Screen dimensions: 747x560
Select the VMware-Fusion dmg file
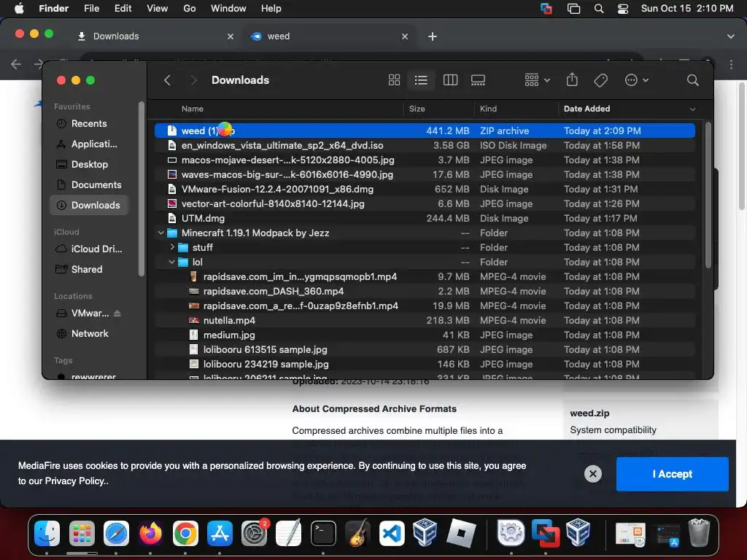tap(425, 189)
